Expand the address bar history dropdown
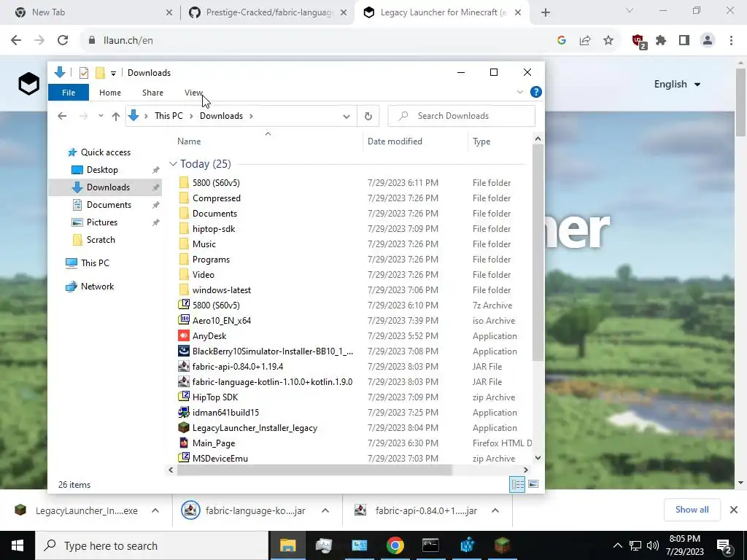The height and width of the screenshot is (560, 747). tap(347, 116)
